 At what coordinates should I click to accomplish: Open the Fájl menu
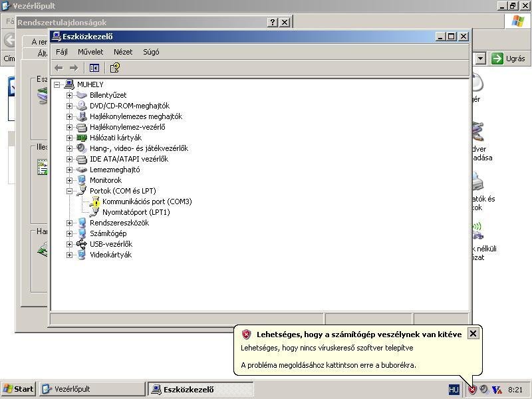[62, 52]
